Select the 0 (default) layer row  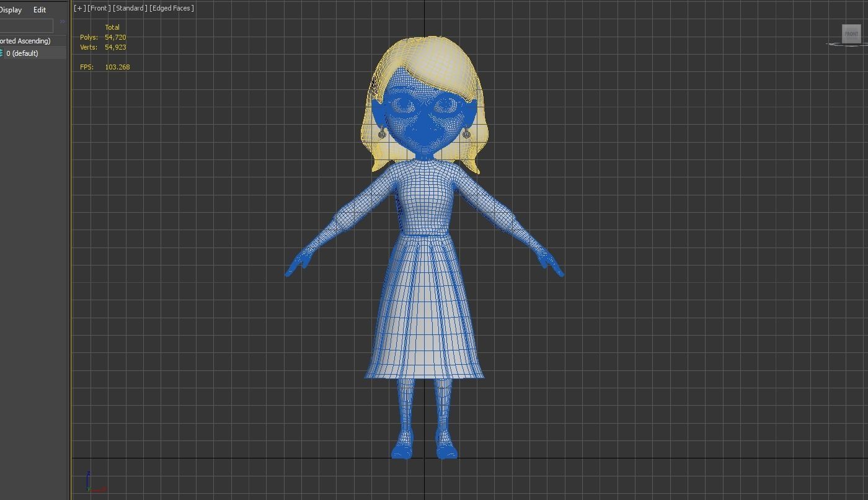click(33, 53)
